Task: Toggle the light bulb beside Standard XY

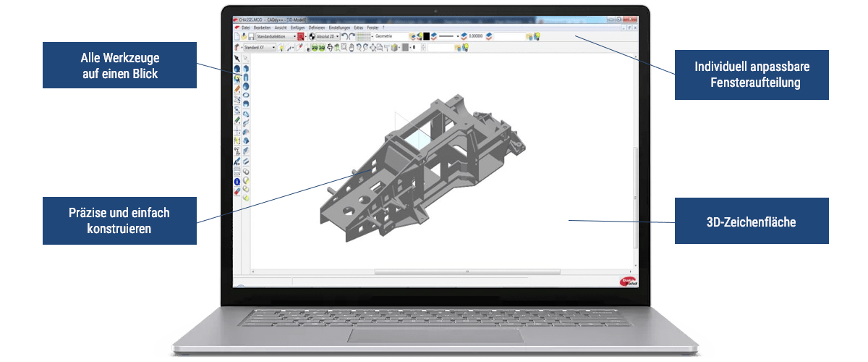Action: point(281,48)
